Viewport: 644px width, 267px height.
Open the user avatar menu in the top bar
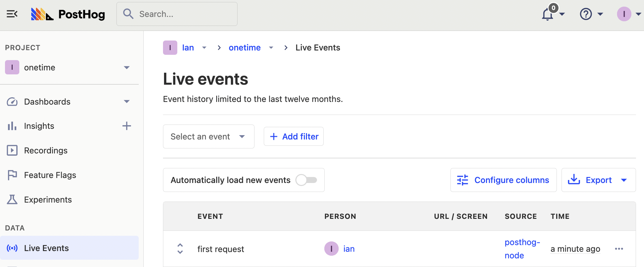pyautogui.click(x=624, y=14)
